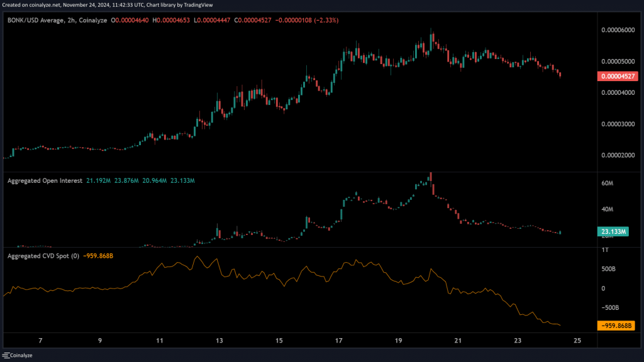Select the high value H0.00004653
The width and height of the screenshot is (644, 362).
pyautogui.click(x=171, y=20)
